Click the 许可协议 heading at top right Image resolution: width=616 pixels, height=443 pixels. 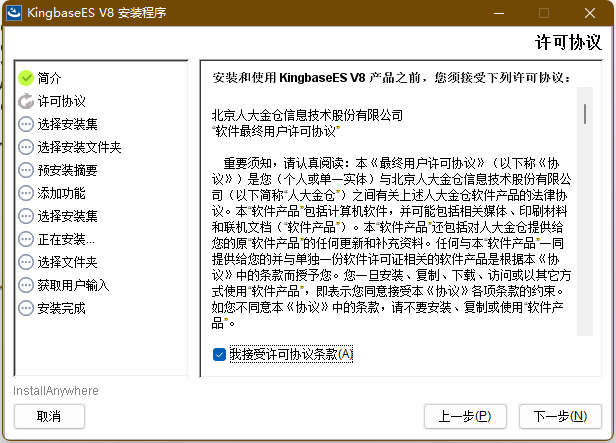tap(568, 42)
